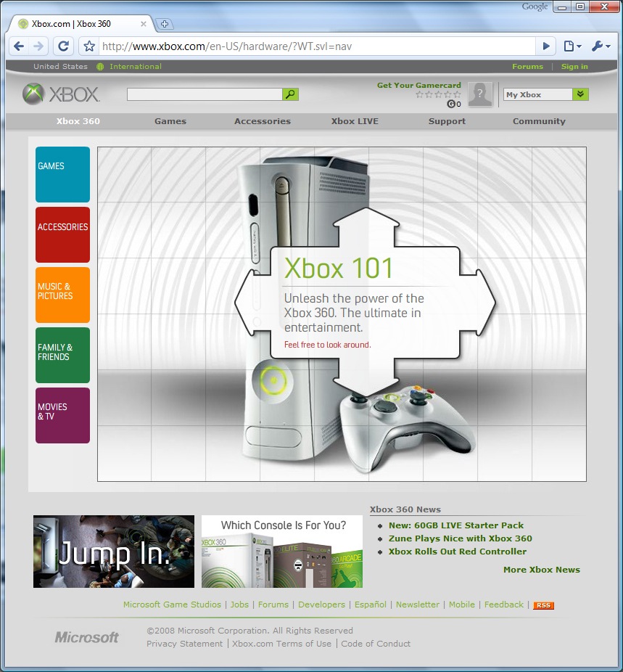The width and height of the screenshot is (623, 672).
Task: Click the Español footer link
Action: [371, 605]
